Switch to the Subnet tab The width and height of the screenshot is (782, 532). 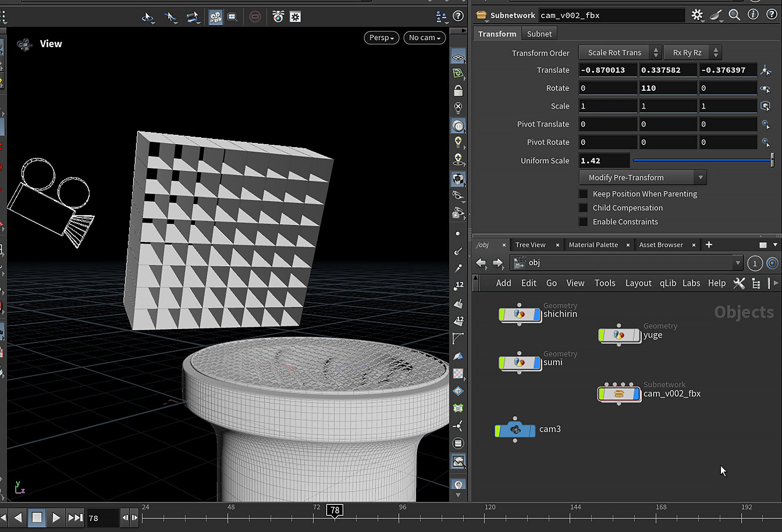point(539,34)
